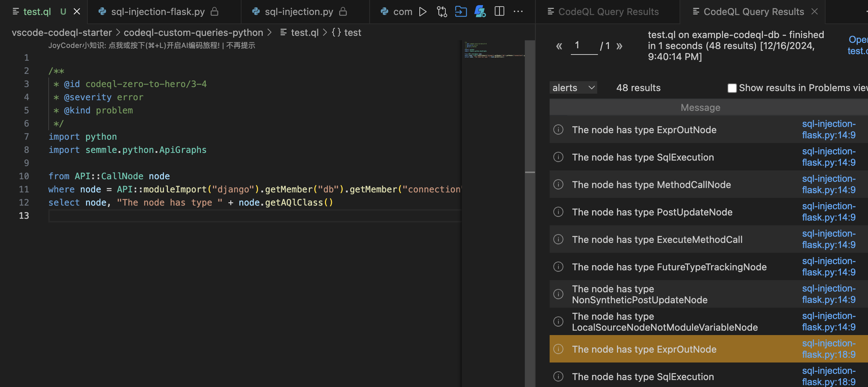The image size is (868, 387).
Task: Open the JoyCoder AI assistant icon
Action: 480,12
